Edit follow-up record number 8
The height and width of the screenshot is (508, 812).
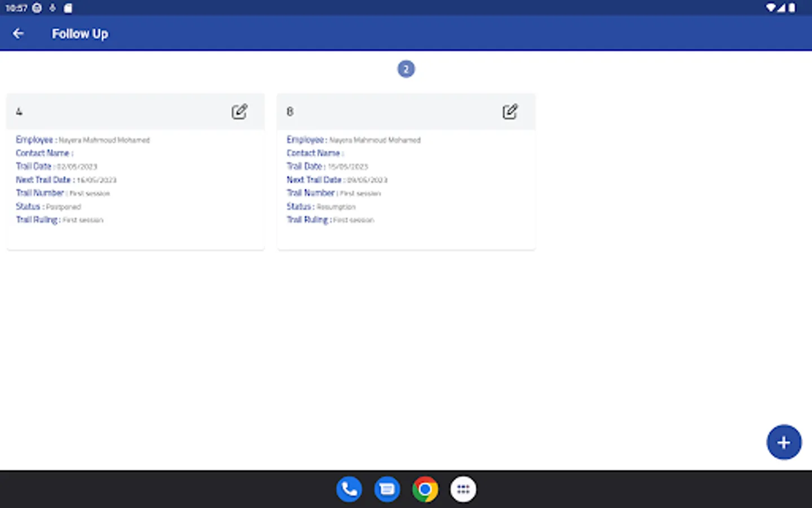[510, 111]
